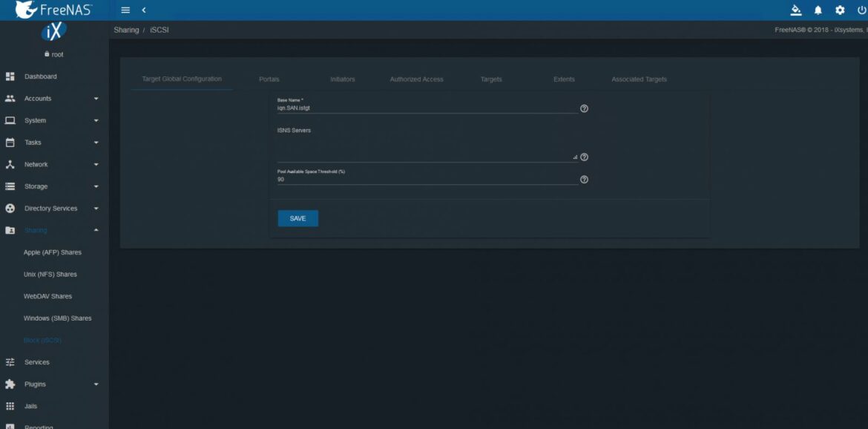868x429 pixels.
Task: Expand the Network menu arrow
Action: click(x=96, y=165)
